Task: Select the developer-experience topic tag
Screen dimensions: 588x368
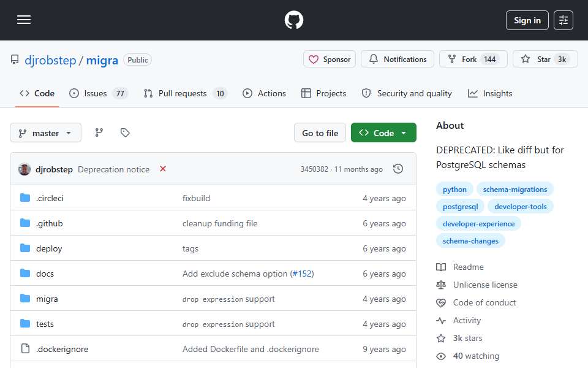Action: coord(478,224)
